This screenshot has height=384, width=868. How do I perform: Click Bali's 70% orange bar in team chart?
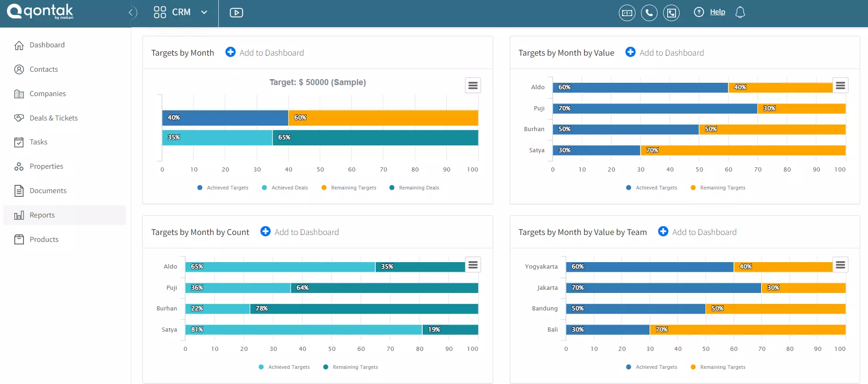point(748,330)
